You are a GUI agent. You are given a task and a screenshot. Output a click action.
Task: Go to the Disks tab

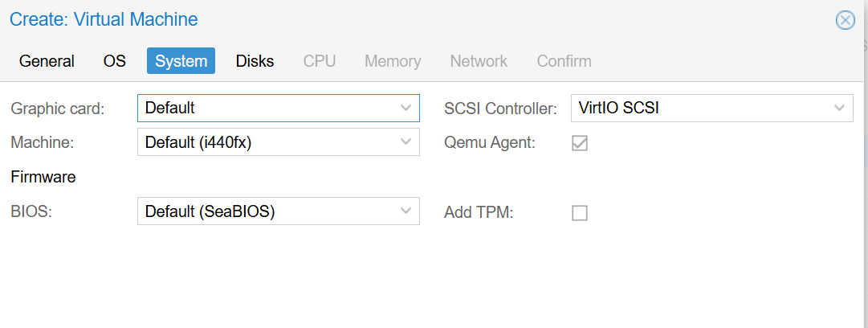pyautogui.click(x=255, y=61)
